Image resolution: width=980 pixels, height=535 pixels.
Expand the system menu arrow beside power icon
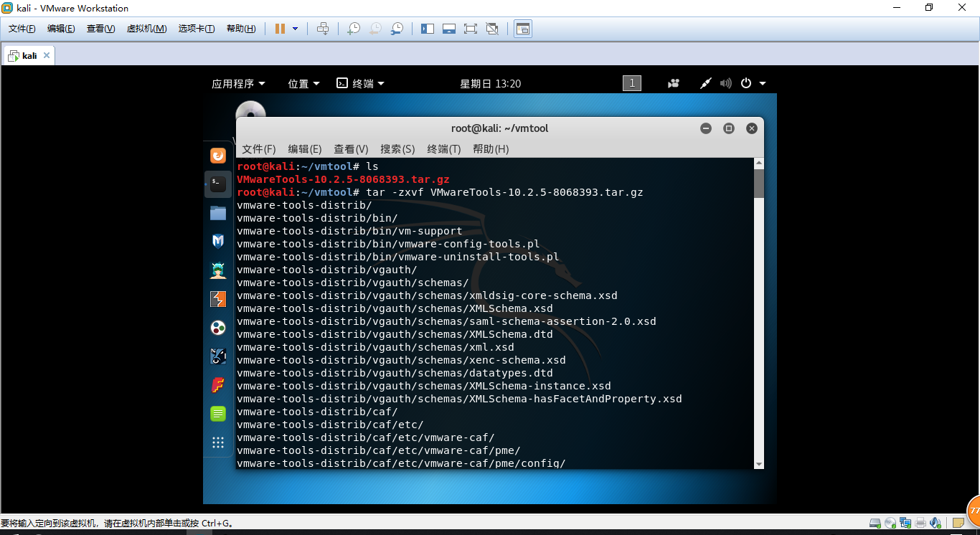click(x=762, y=84)
